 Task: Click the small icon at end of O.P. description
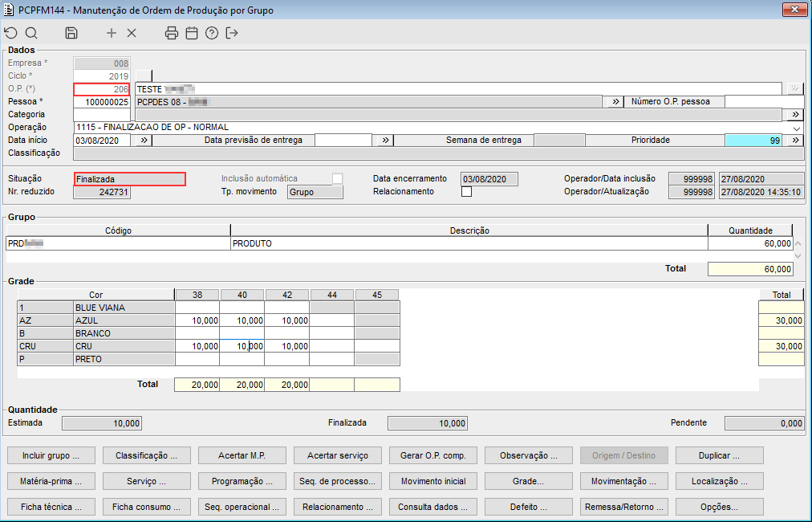pos(795,88)
